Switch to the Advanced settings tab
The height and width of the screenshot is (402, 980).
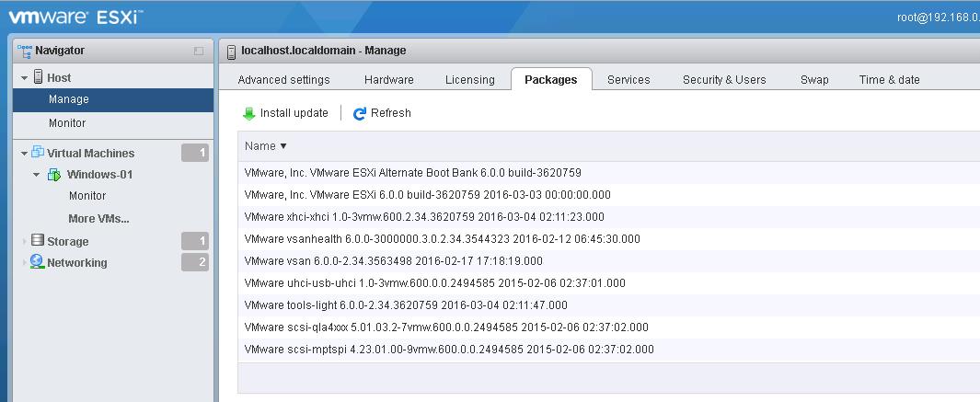pyautogui.click(x=283, y=79)
